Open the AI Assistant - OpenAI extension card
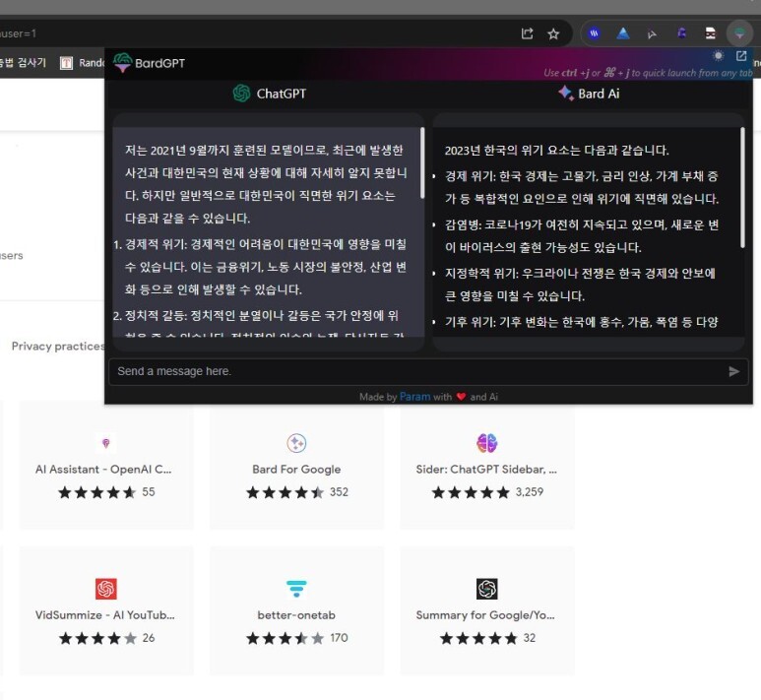This screenshot has height=700, width=761. (x=106, y=466)
